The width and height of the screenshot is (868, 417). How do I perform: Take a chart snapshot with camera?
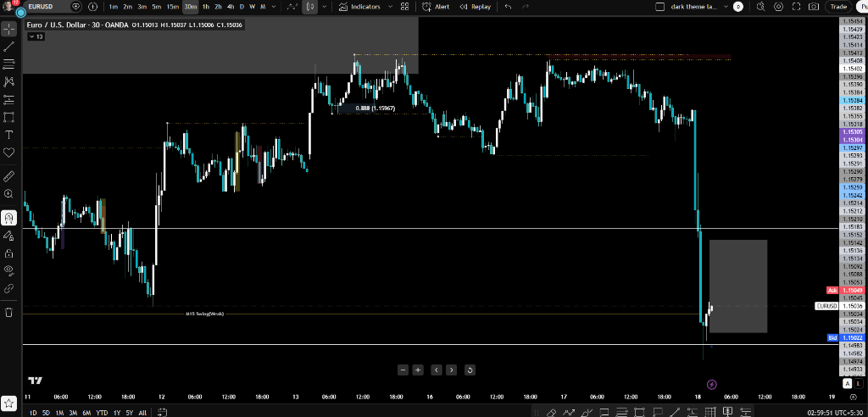[813, 7]
